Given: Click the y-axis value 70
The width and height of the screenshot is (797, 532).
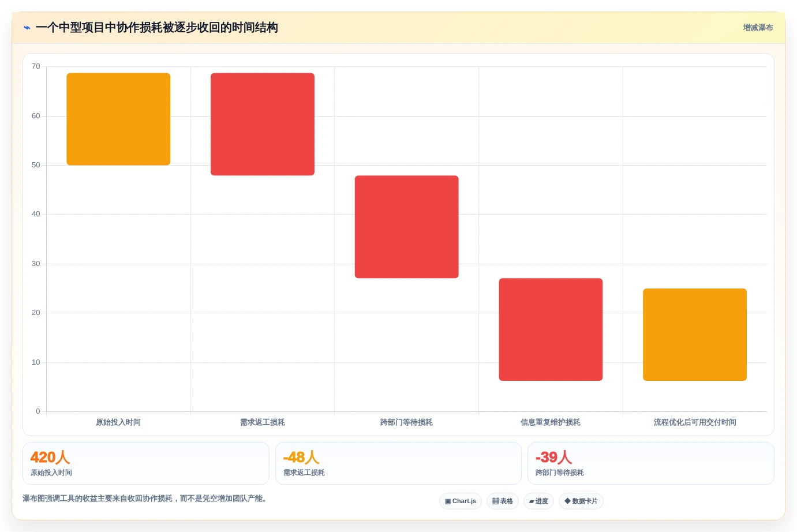Looking at the screenshot, I should (36, 66).
